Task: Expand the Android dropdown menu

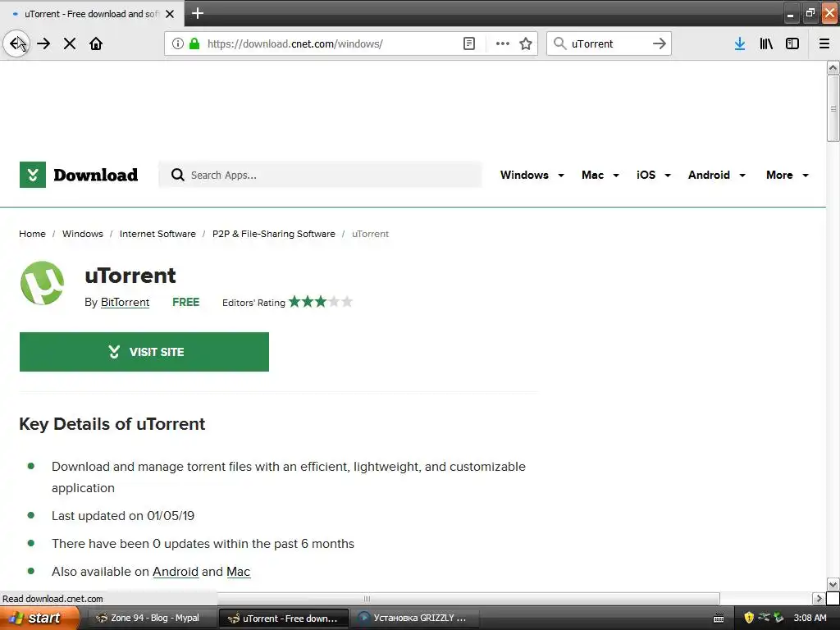Action: [717, 176]
